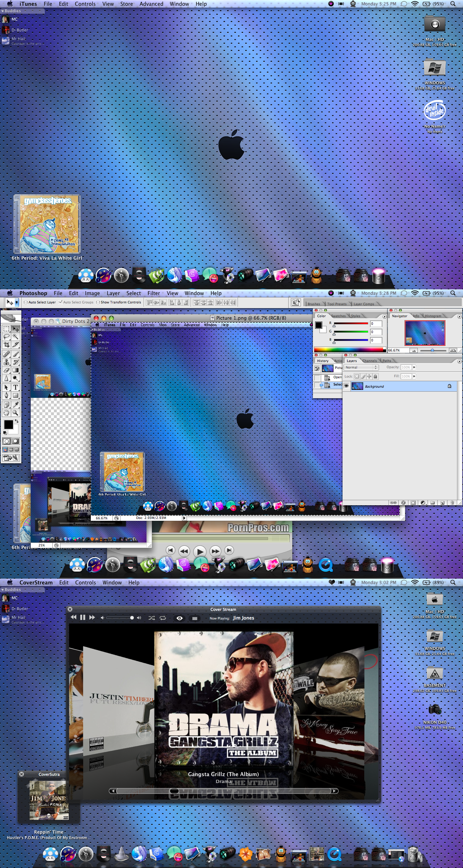Select the Lasso tool
This screenshot has height=868, width=463.
pos(7,337)
